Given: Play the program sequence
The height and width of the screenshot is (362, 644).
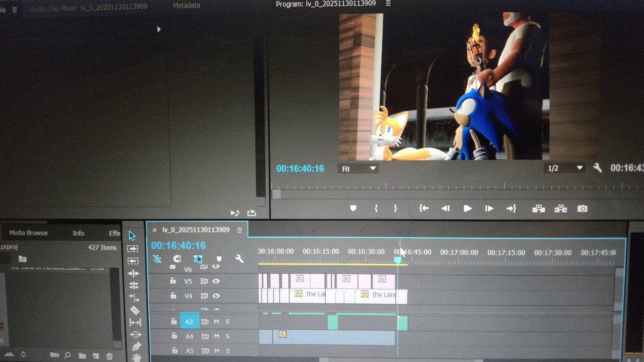Looking at the screenshot, I should click(x=467, y=208).
